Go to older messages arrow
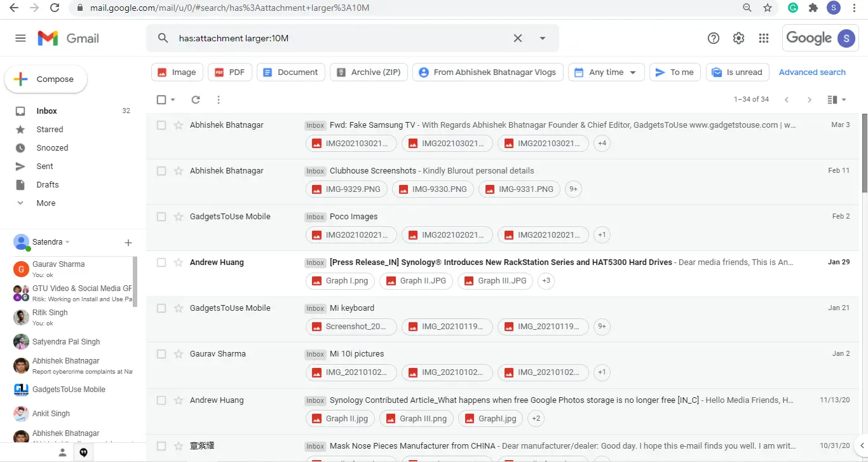The width and height of the screenshot is (868, 462). (x=810, y=100)
